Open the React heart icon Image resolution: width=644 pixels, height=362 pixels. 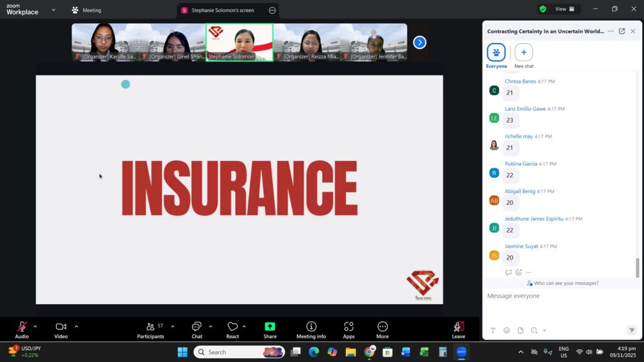coord(233,327)
